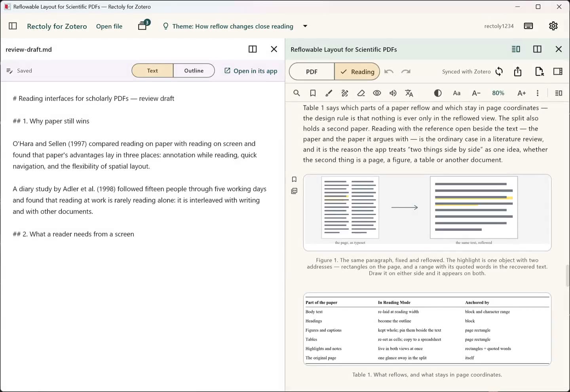Open the Rectoly for Zotero home link
570x392 pixels.
click(57, 26)
